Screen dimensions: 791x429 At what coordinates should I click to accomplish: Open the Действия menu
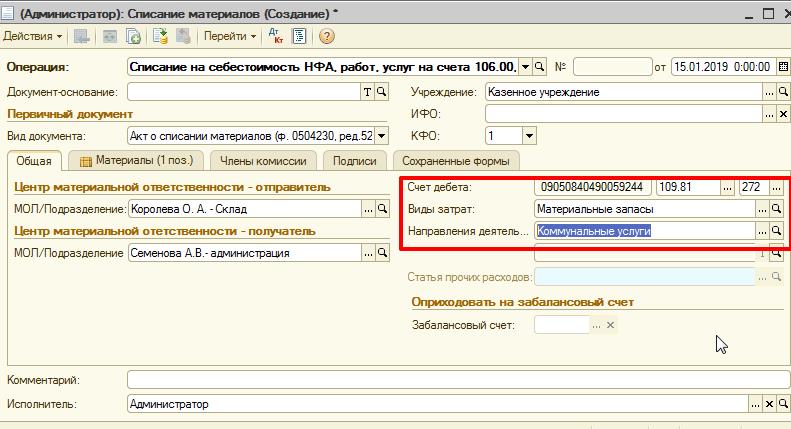tap(32, 36)
